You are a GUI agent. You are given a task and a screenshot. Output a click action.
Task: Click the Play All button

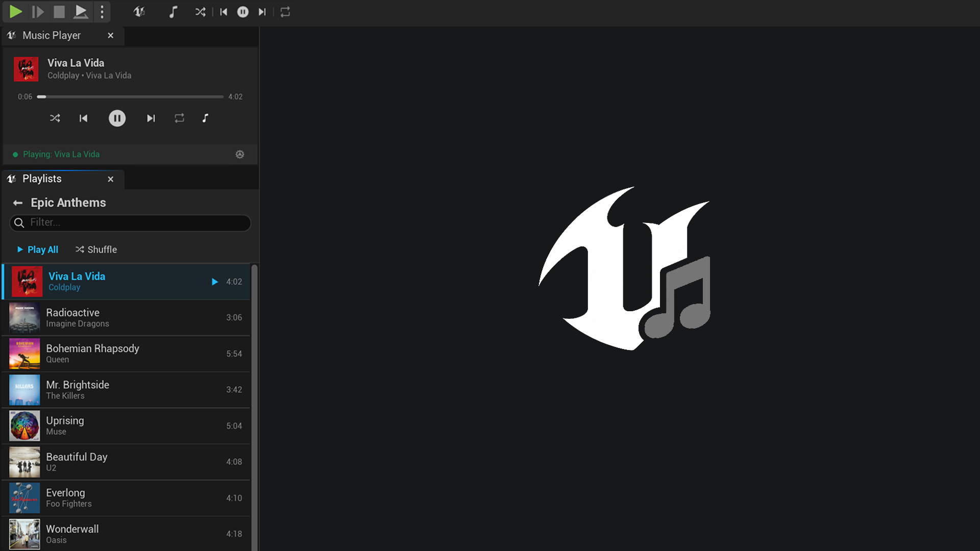38,249
